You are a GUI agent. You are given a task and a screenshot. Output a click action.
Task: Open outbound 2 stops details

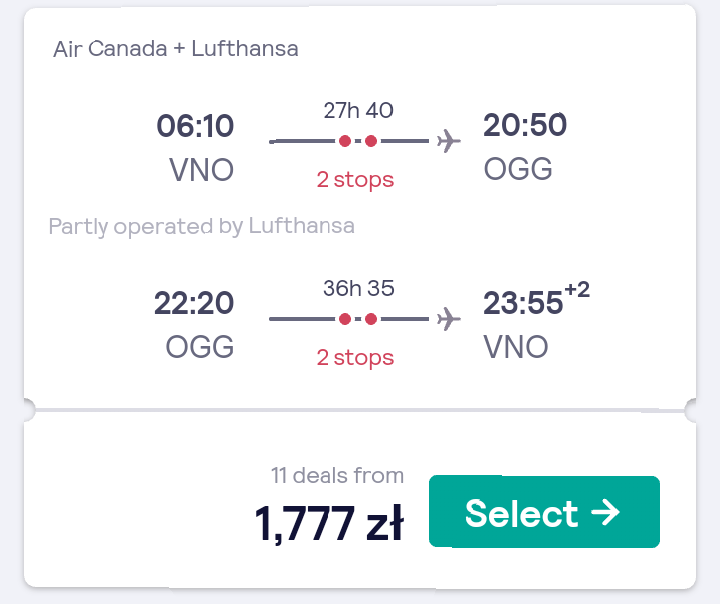coord(355,180)
